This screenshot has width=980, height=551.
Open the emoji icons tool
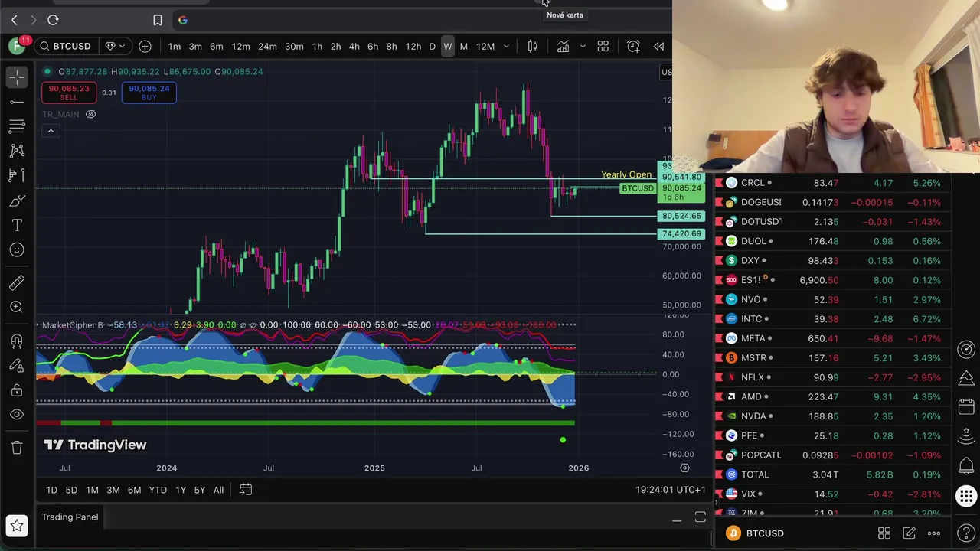click(17, 249)
